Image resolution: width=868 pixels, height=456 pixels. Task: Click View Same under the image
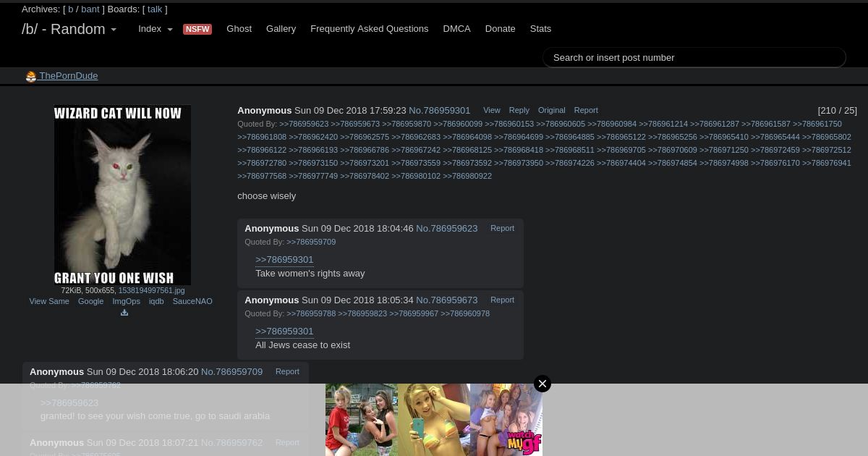[x=49, y=301]
